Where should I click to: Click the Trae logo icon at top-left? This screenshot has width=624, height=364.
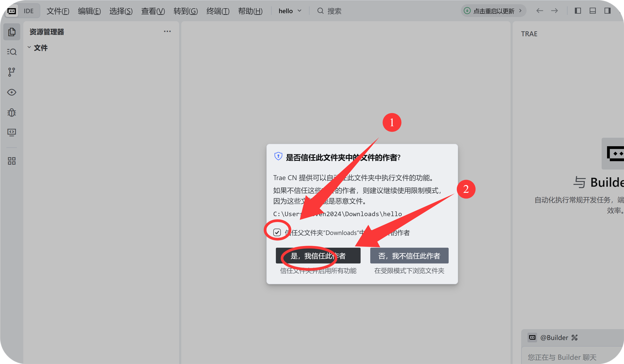point(12,11)
